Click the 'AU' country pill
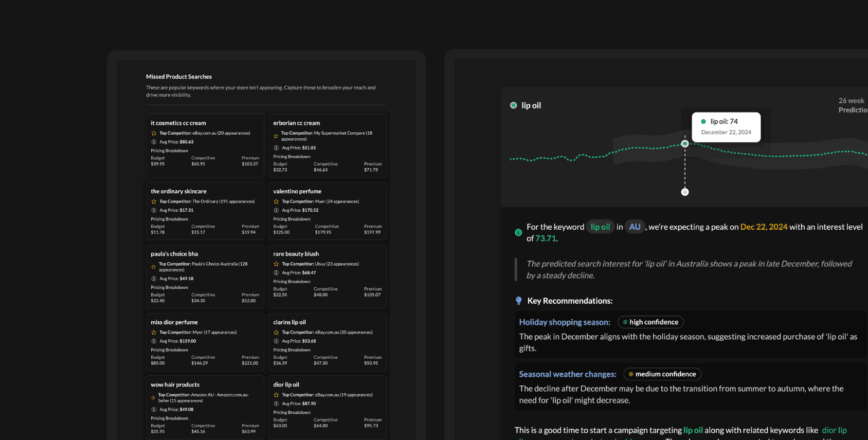Screen dimensions: 868x440 point(635,227)
